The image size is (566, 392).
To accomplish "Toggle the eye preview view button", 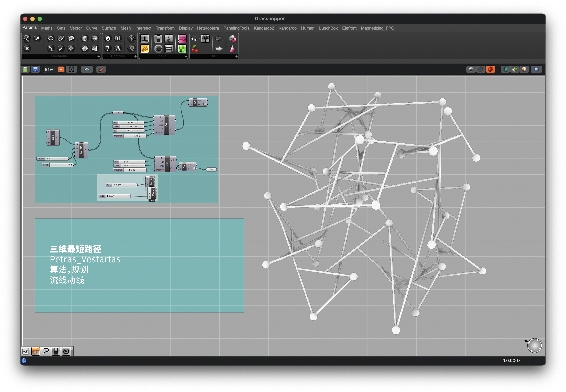I will coord(87,69).
